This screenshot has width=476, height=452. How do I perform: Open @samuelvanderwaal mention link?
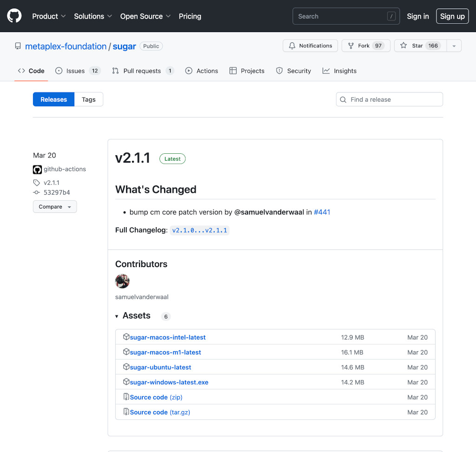click(x=269, y=212)
